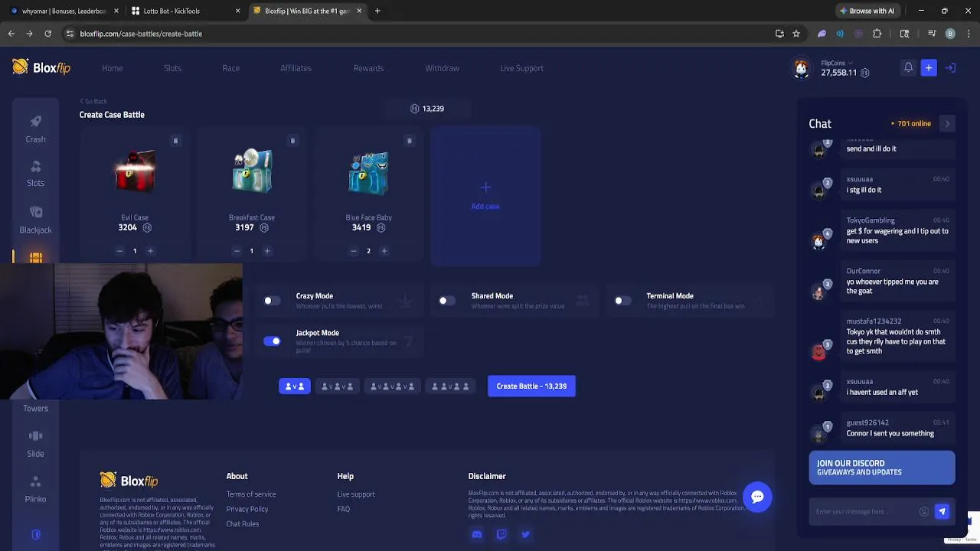Image resolution: width=980 pixels, height=551 pixels.
Task: Open the Plinko game in sidebar
Action: click(35, 490)
